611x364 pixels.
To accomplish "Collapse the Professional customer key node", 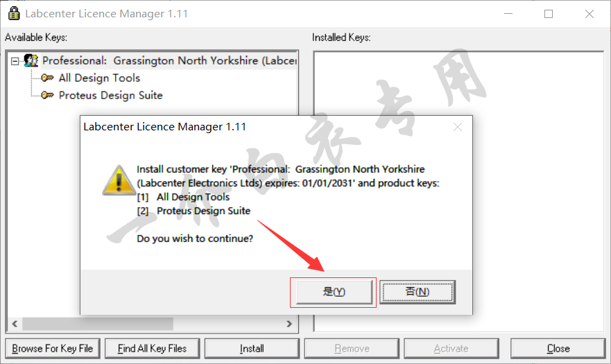I will coord(15,61).
